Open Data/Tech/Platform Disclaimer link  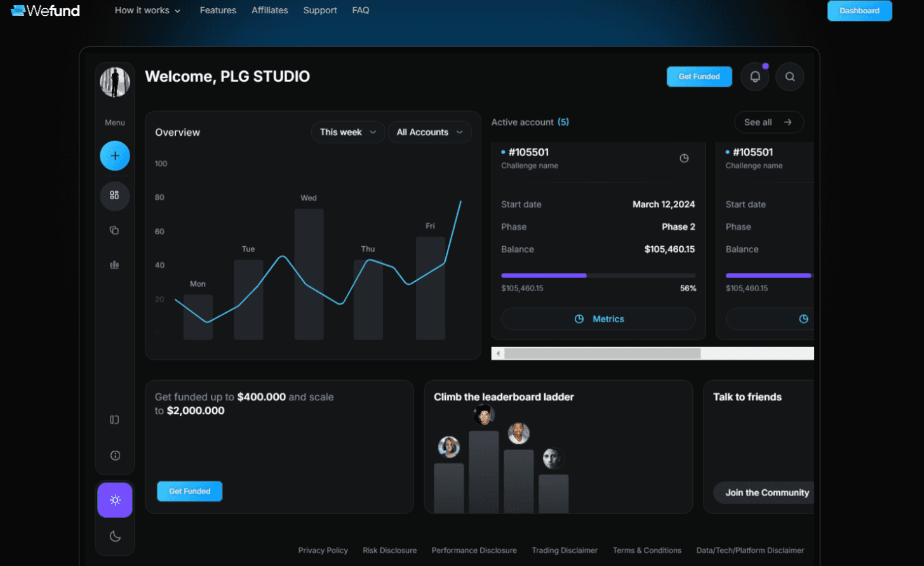click(x=751, y=550)
